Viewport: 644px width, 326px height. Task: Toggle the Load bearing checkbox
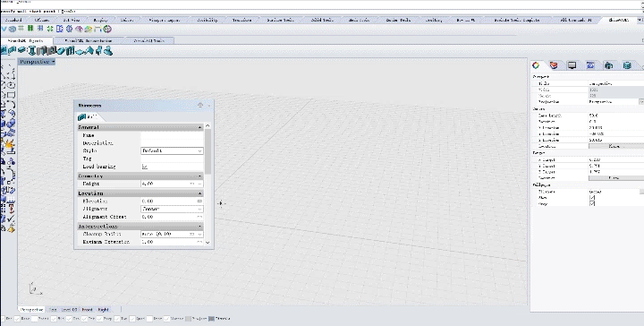tap(145, 167)
